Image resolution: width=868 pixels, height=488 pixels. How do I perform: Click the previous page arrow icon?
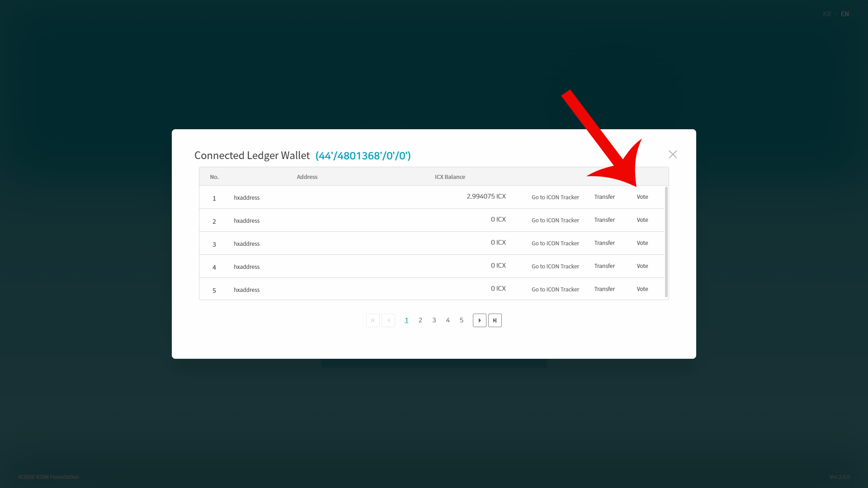388,320
